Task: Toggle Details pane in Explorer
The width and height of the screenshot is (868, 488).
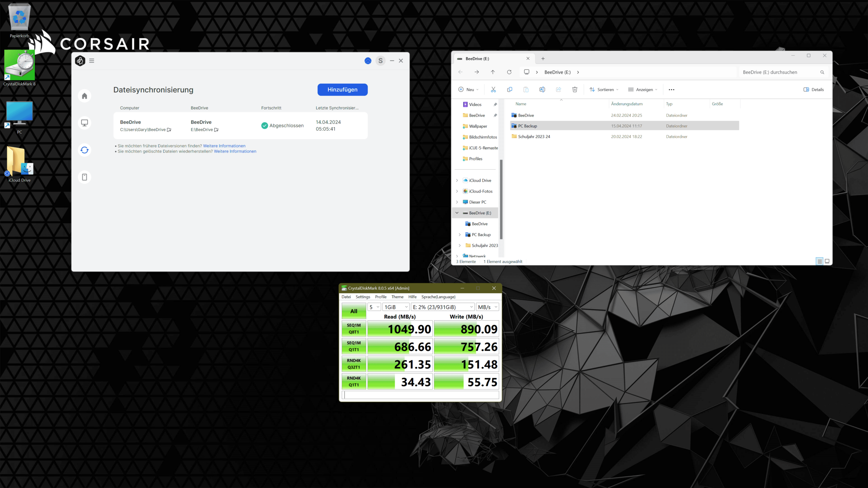Action: pyautogui.click(x=814, y=90)
